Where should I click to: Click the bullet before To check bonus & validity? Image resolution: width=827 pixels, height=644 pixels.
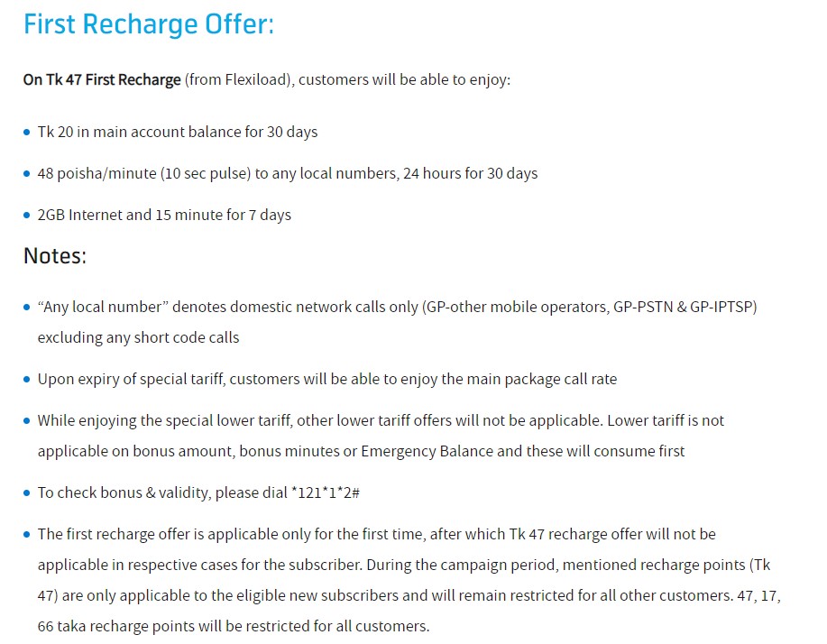point(27,493)
